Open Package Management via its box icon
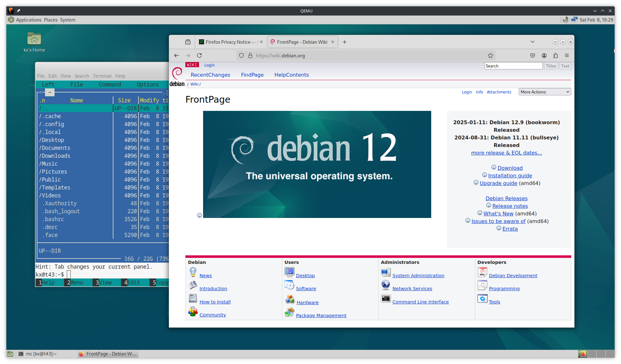 tap(289, 313)
